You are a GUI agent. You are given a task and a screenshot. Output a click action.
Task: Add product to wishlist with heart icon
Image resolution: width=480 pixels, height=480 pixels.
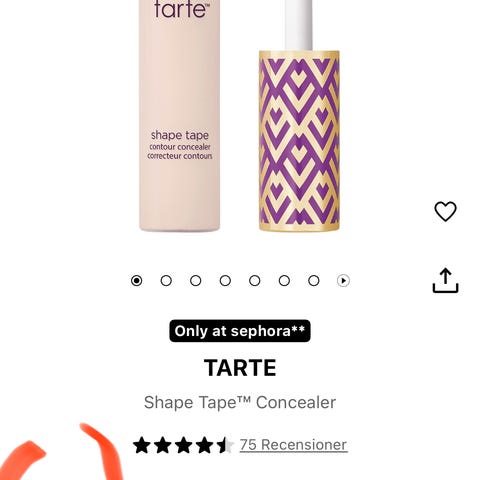pos(445,211)
